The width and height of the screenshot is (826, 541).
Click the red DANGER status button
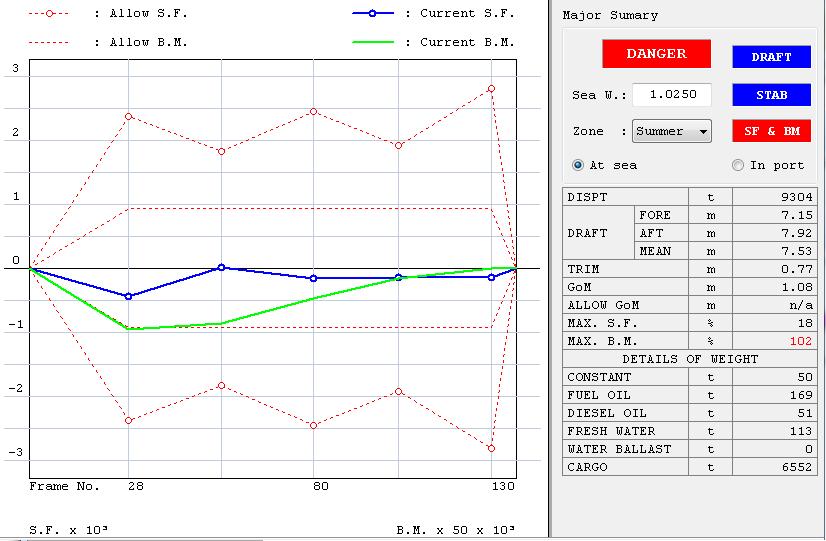pos(656,54)
